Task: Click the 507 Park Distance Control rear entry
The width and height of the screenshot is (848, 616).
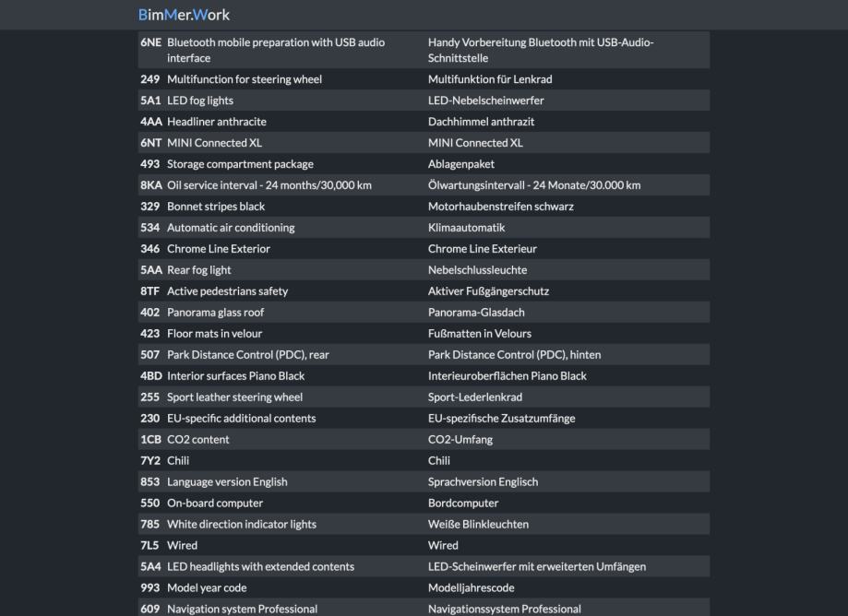Action: [245, 355]
